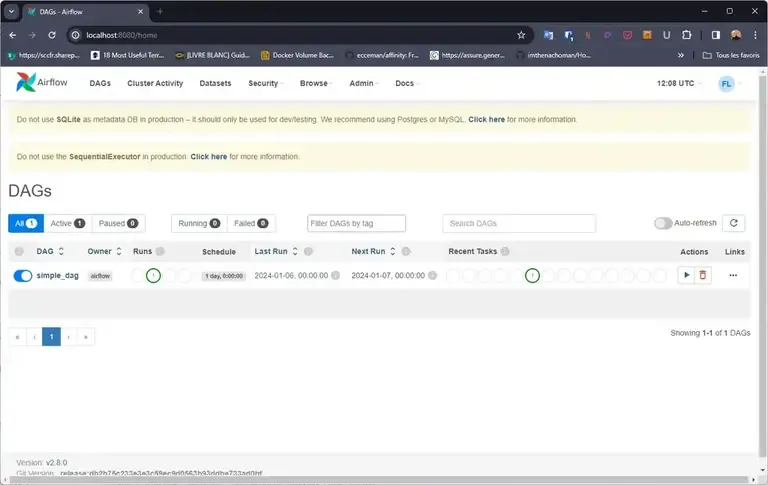Enable the Auto-refresh switch
Image resolution: width=768 pixels, height=485 pixels.
(x=663, y=223)
